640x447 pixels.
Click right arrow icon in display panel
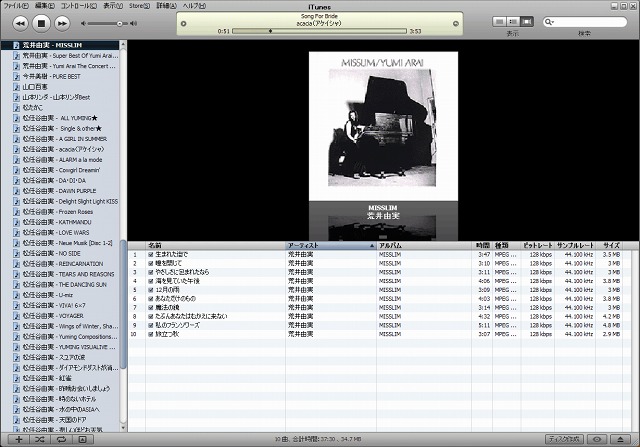(x=456, y=24)
